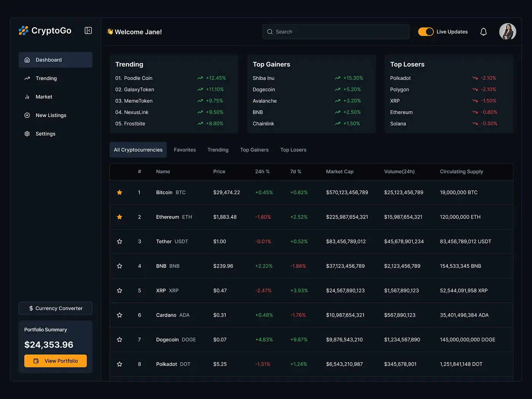Mark Dogecoin as a favorite
The width and height of the screenshot is (532, 399).
pyautogui.click(x=120, y=339)
